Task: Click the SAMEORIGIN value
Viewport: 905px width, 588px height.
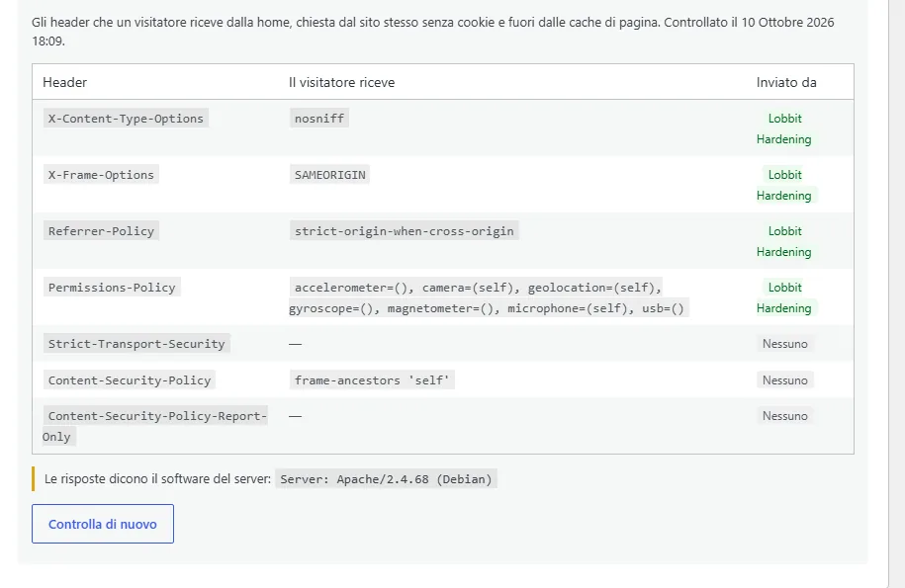Action: (x=329, y=175)
